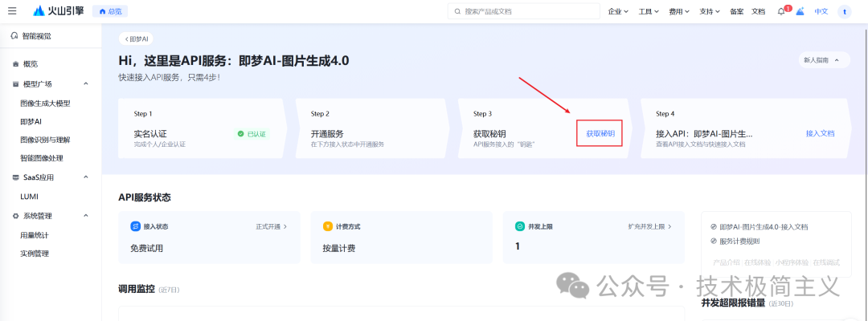Click the 产品介绍 link
This screenshot has height=321, width=868.
pyautogui.click(x=727, y=262)
